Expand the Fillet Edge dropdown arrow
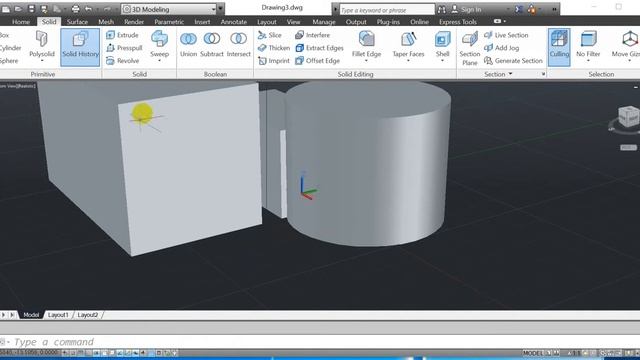This screenshot has width=640, height=360. pyautogui.click(x=366, y=61)
